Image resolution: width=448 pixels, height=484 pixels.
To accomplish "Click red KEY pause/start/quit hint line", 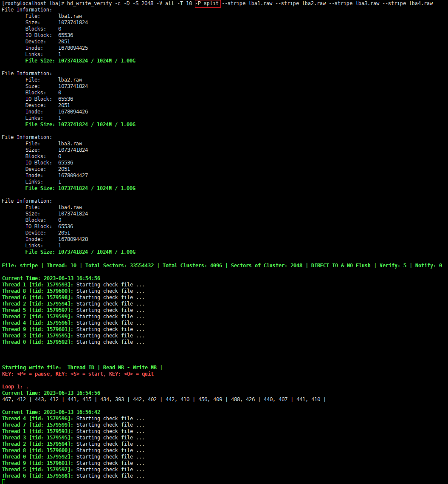I will click(78, 374).
